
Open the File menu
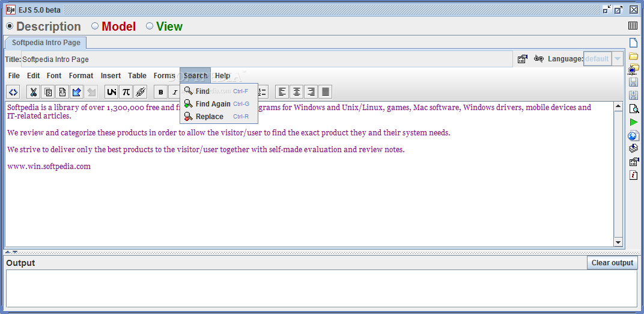pyautogui.click(x=14, y=76)
